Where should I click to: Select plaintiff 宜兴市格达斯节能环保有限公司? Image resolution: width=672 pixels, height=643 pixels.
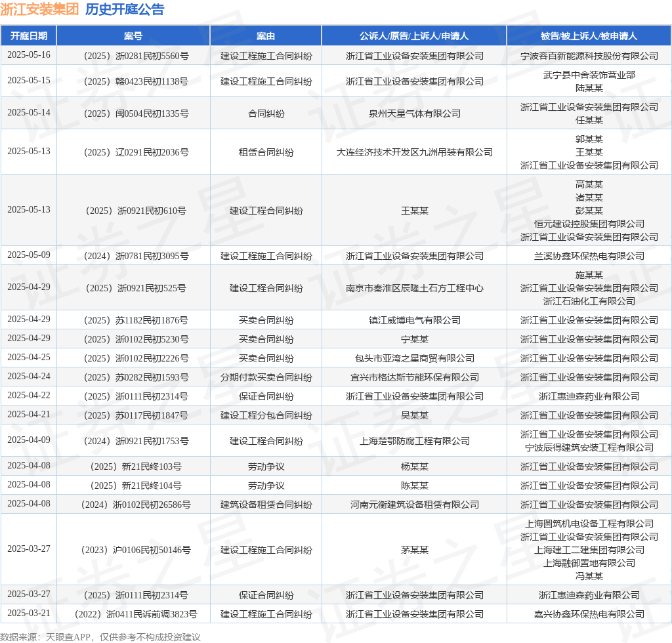point(415,377)
